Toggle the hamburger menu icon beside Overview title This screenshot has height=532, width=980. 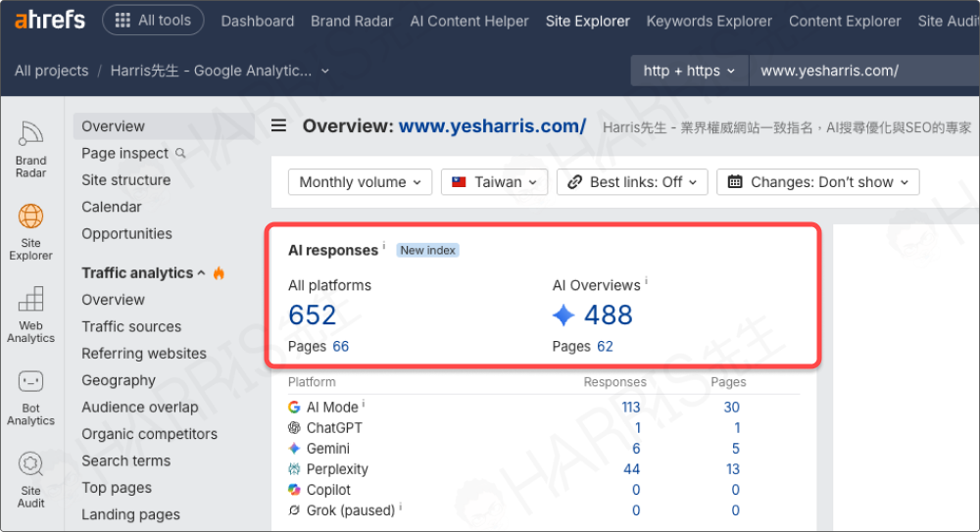click(x=278, y=125)
